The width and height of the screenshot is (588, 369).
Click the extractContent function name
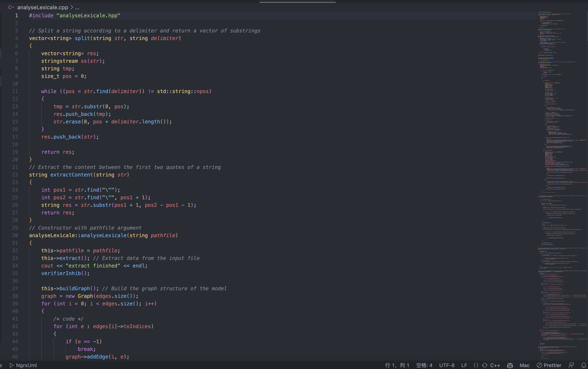coord(71,175)
